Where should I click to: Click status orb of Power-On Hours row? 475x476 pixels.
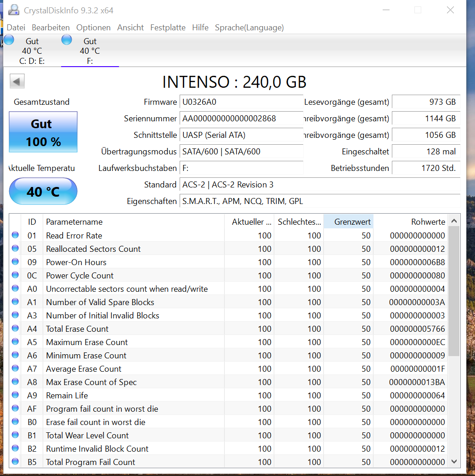click(x=15, y=262)
